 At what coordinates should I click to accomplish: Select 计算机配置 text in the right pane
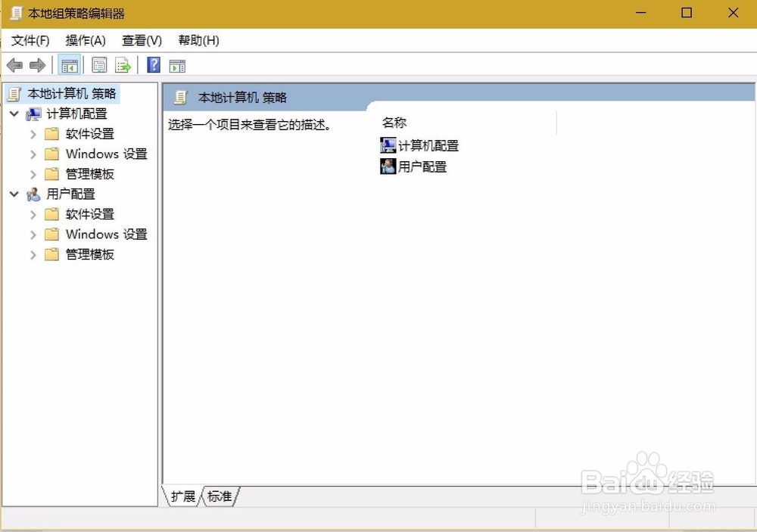click(x=428, y=145)
